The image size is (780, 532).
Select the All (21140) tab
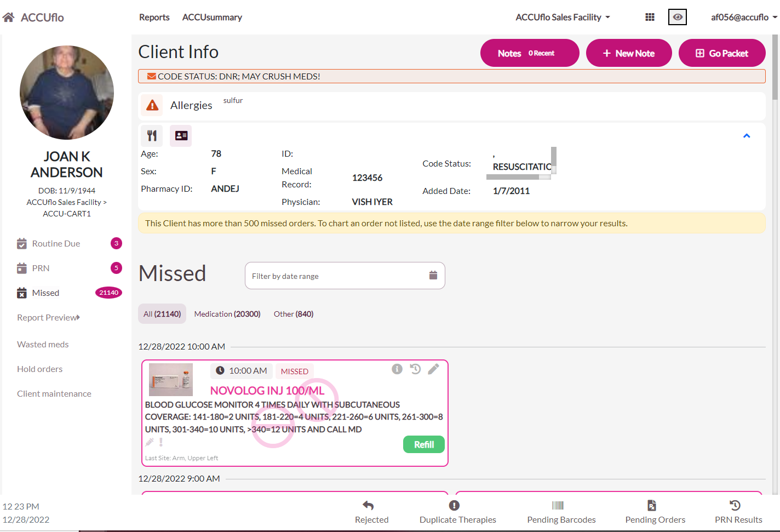162,314
